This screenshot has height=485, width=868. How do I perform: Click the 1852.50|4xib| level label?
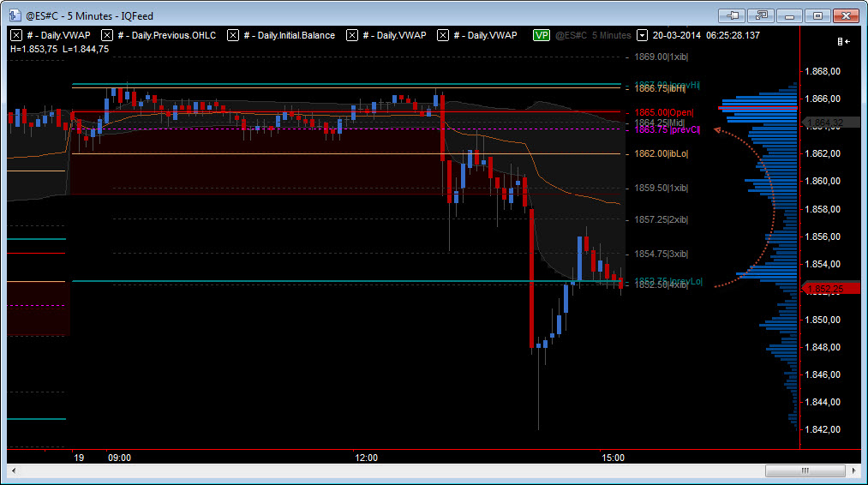click(661, 285)
